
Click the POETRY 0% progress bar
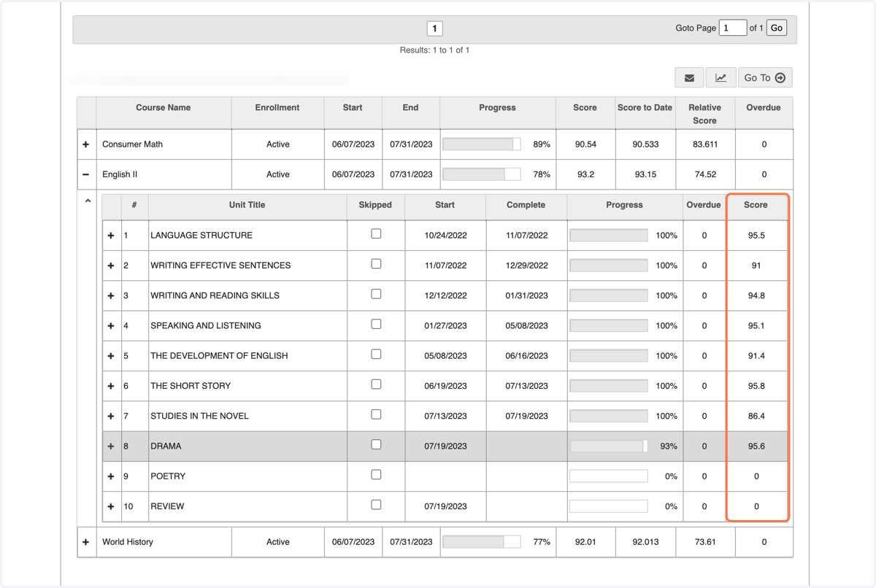point(609,476)
